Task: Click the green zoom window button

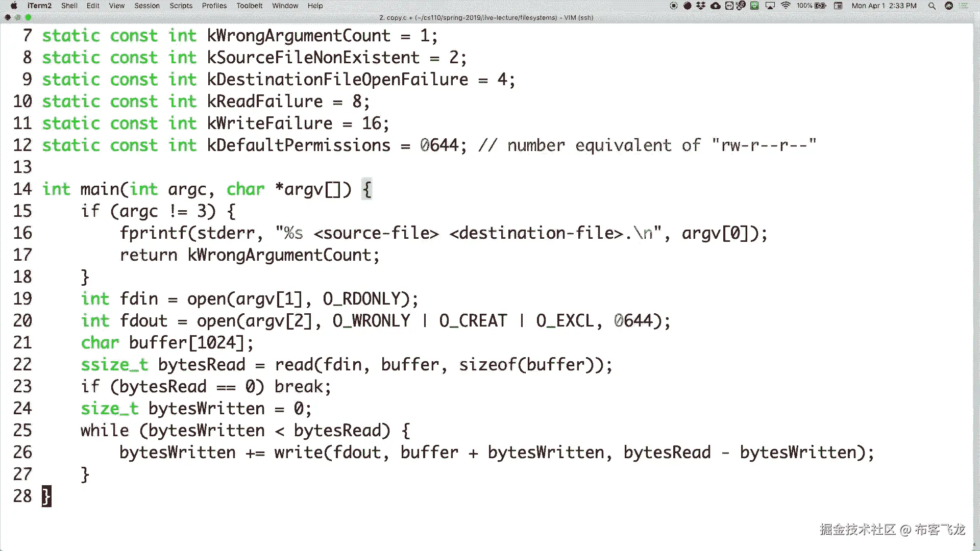Action: coord(28,17)
